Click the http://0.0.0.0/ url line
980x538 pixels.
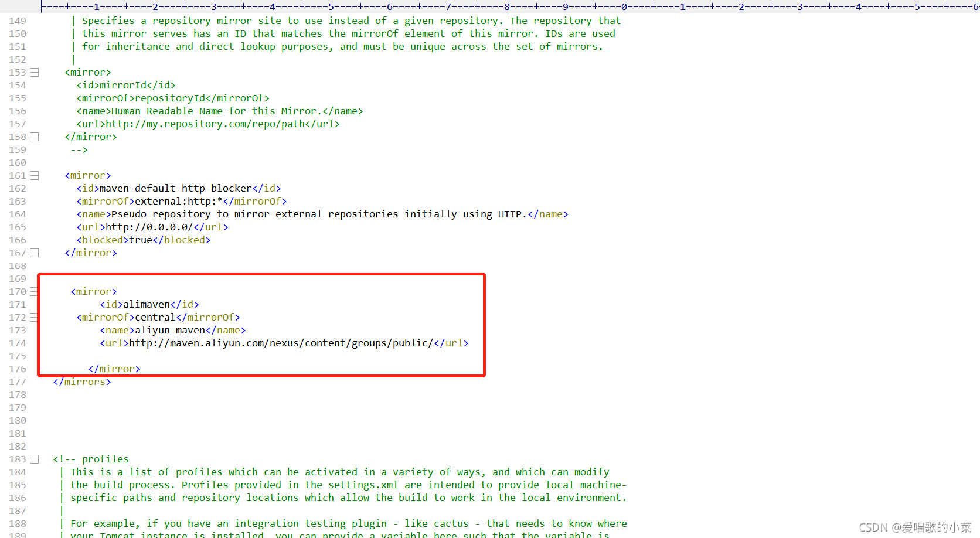152,227
